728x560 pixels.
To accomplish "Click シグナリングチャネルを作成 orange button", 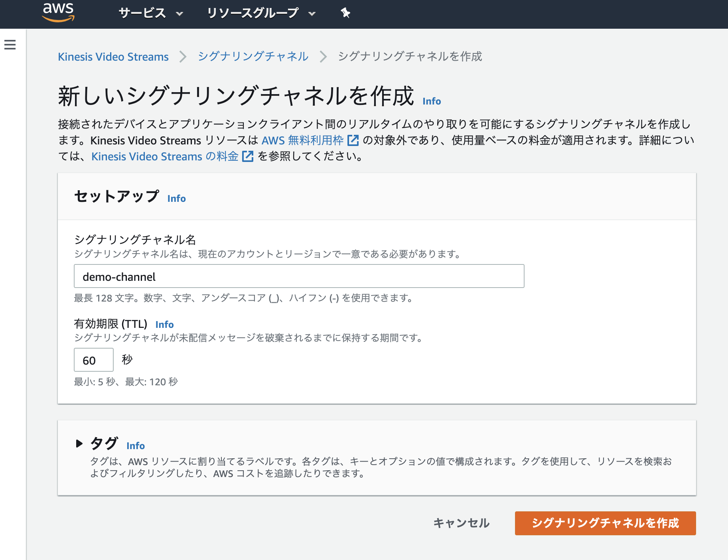I will pos(606,523).
